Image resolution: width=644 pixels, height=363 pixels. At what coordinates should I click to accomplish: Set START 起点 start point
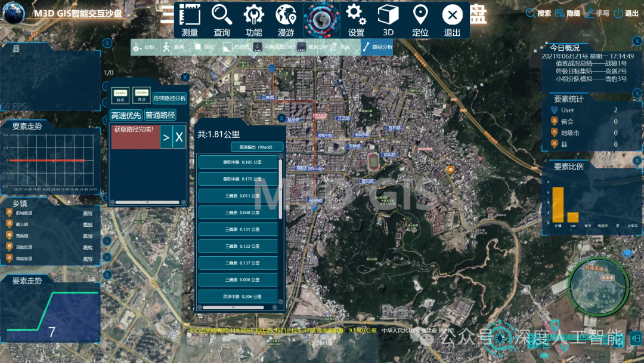(x=120, y=96)
